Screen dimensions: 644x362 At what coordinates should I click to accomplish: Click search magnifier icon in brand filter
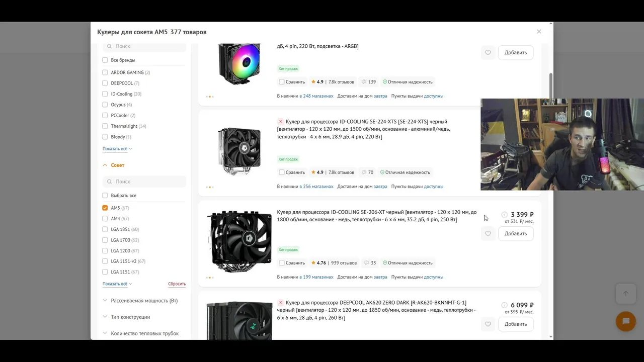pos(109,46)
